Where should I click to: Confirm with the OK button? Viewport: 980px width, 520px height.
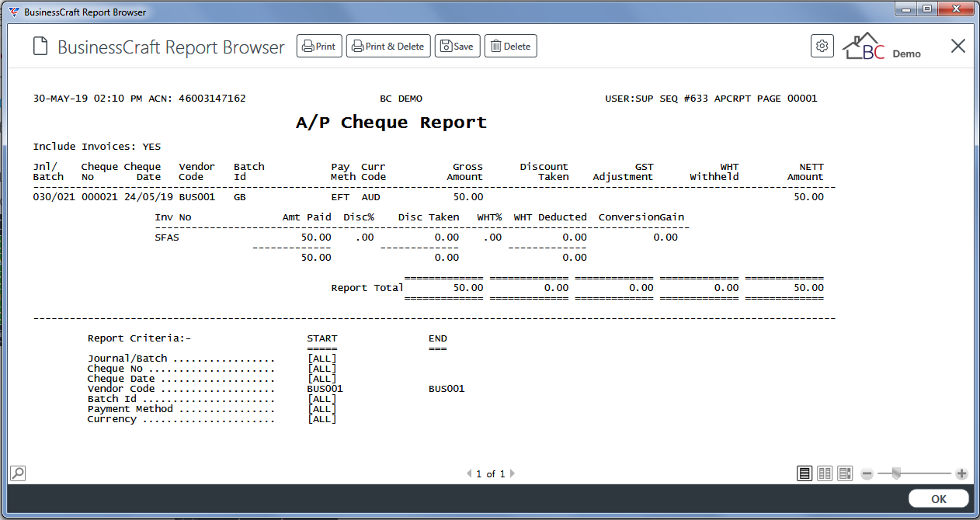pyautogui.click(x=939, y=499)
